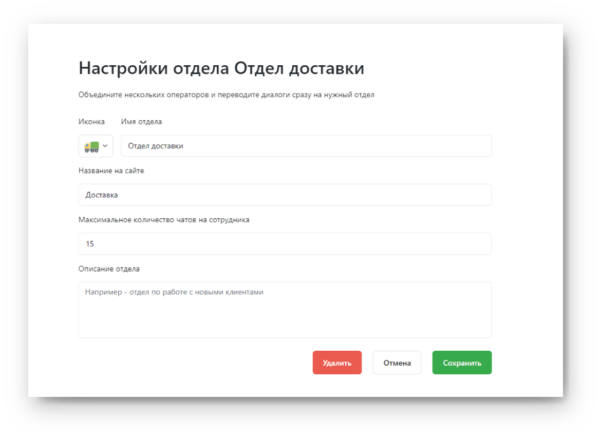Click the subtitle 'Объедините нескольких операторов...'
600x438 pixels.
pos(226,95)
